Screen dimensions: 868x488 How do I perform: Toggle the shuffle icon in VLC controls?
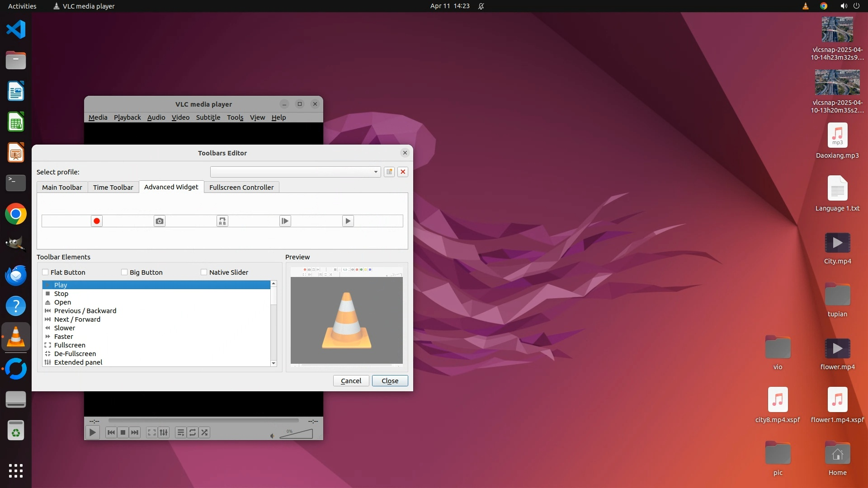pyautogui.click(x=204, y=432)
